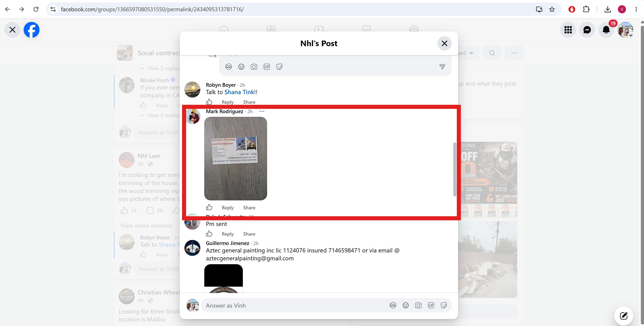
Task: Open Mark Rodriguez's profile name
Action: point(224,111)
